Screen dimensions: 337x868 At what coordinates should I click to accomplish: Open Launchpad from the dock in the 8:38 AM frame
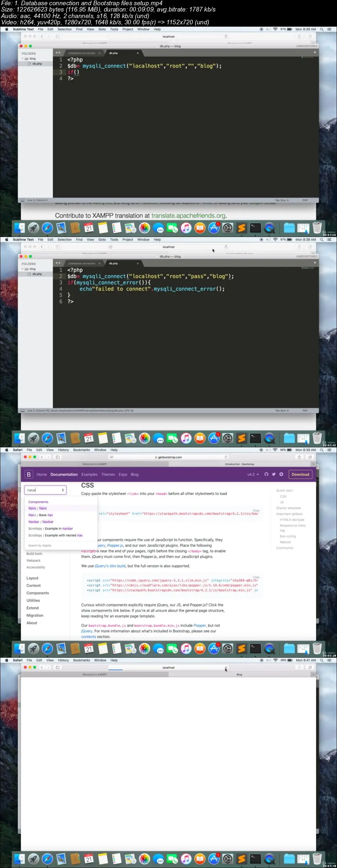pos(33,438)
